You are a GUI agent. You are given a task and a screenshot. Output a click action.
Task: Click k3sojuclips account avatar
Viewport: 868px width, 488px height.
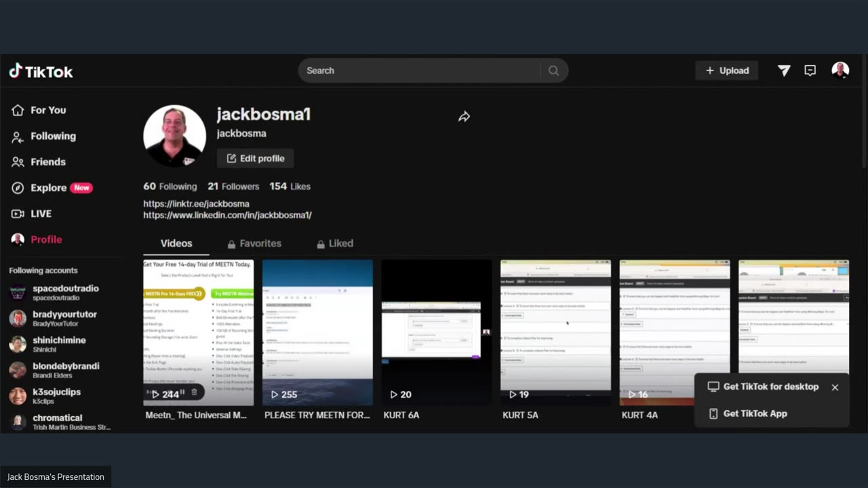click(x=18, y=396)
